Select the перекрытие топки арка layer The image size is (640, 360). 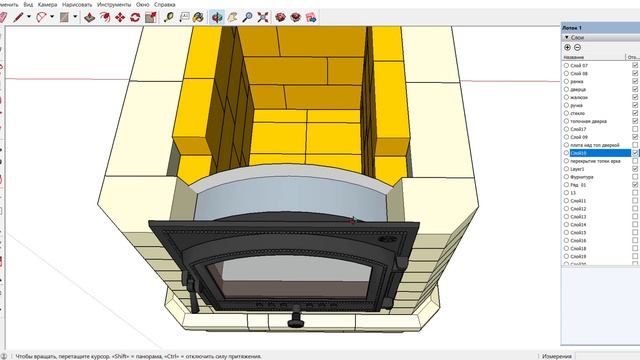click(x=595, y=161)
